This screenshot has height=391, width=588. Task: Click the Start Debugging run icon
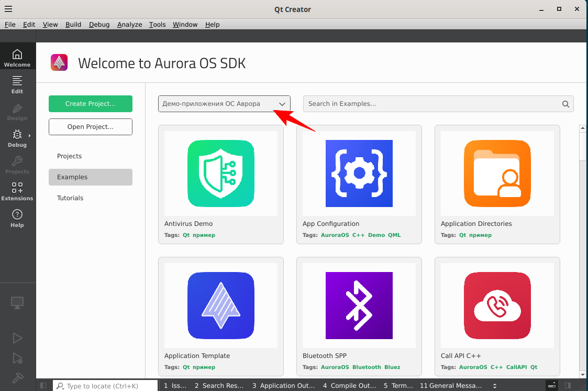(18, 359)
